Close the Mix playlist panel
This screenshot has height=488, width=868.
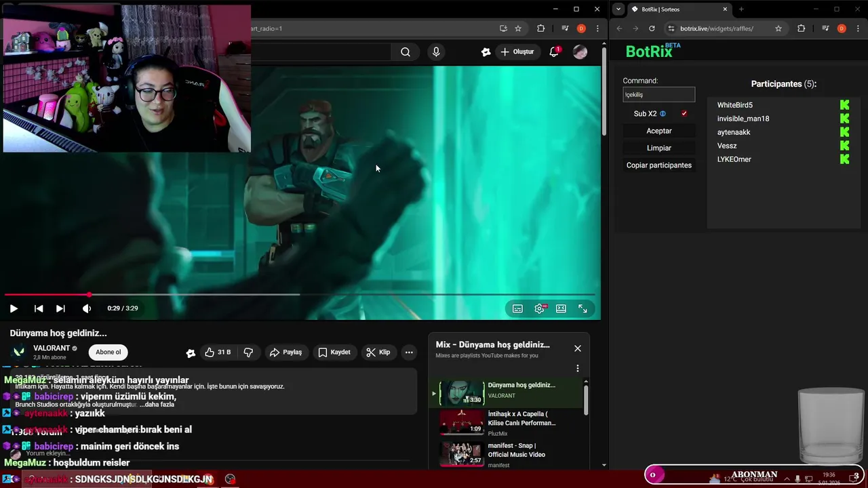click(578, 348)
